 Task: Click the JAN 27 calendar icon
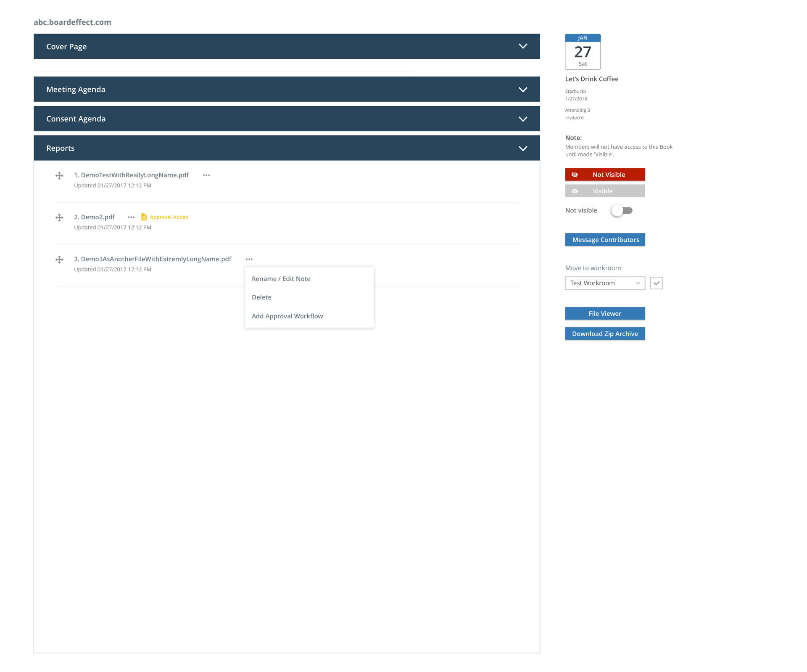pyautogui.click(x=583, y=52)
